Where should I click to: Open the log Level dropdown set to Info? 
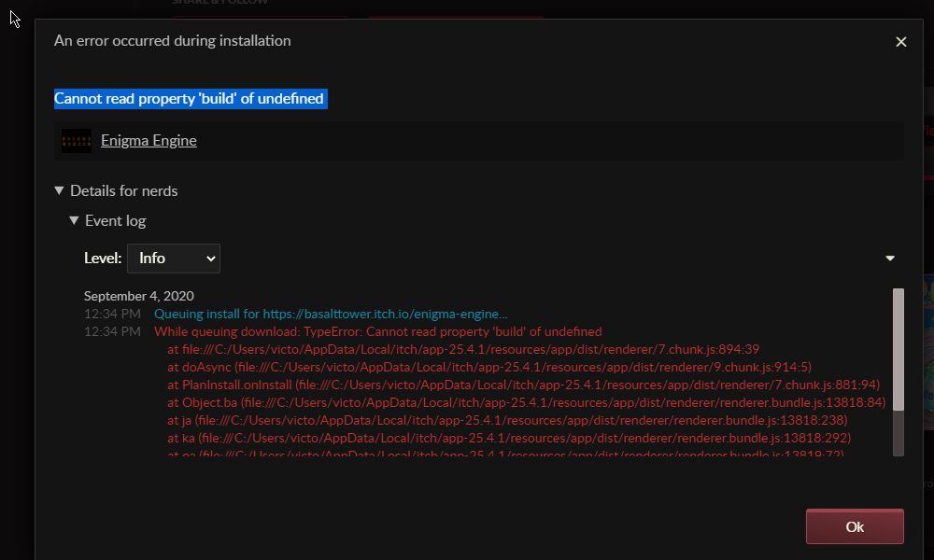pos(174,259)
